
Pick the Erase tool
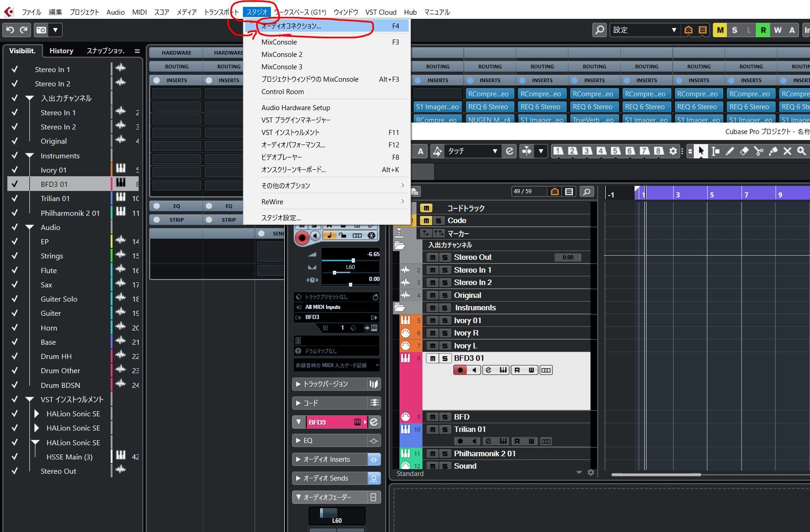(744, 151)
